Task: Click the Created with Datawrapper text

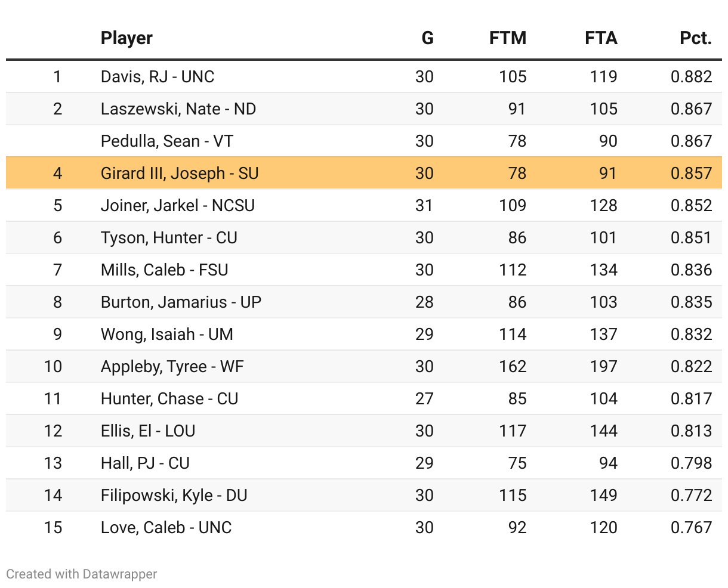Action: [82, 574]
